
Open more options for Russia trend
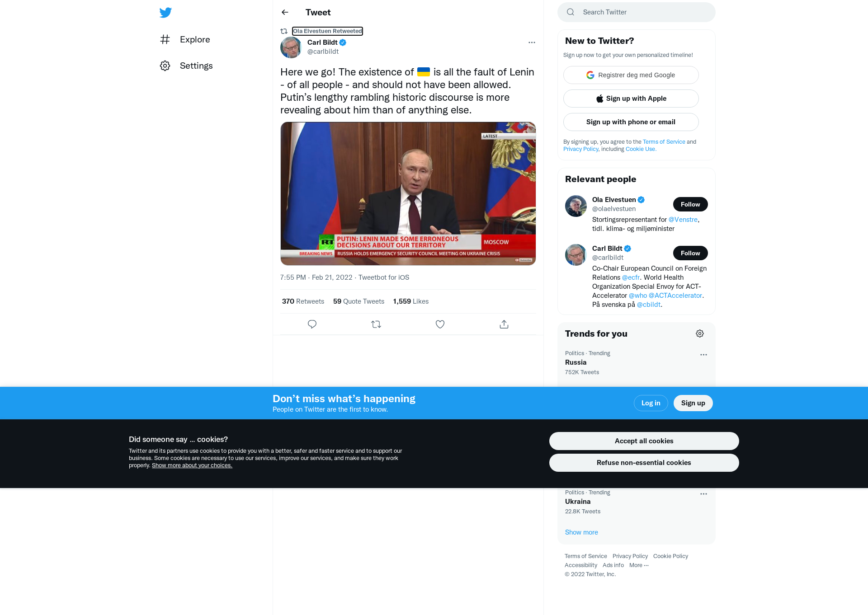coord(703,355)
